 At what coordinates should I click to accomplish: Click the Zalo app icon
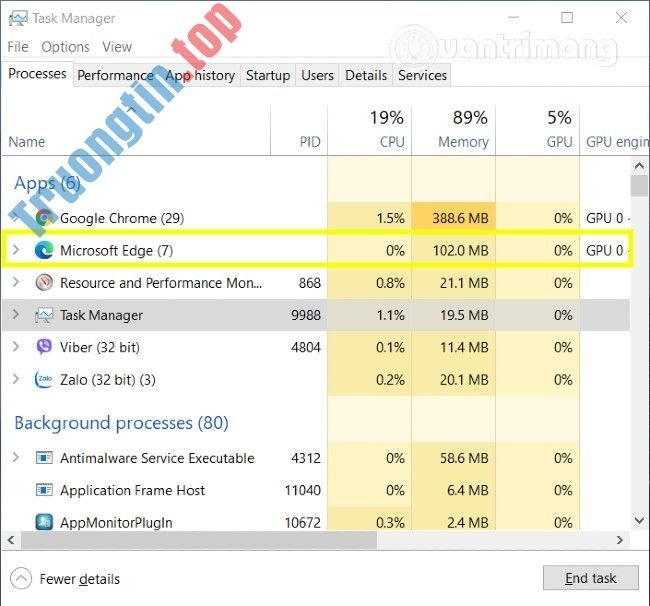coord(44,379)
